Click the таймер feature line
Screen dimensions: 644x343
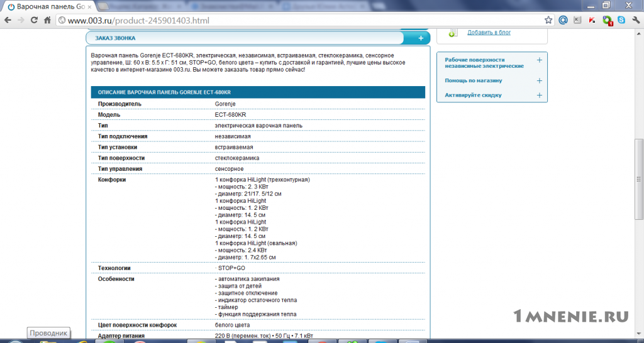click(x=226, y=307)
